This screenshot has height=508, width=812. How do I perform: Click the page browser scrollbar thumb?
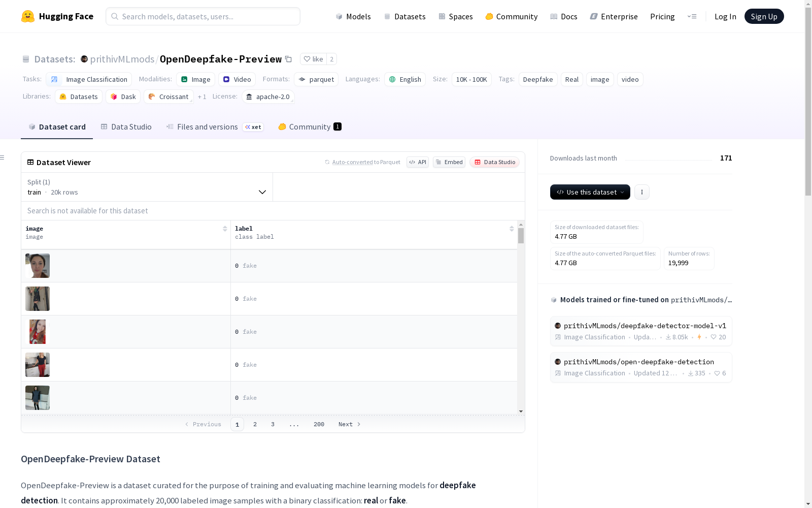point(808,102)
